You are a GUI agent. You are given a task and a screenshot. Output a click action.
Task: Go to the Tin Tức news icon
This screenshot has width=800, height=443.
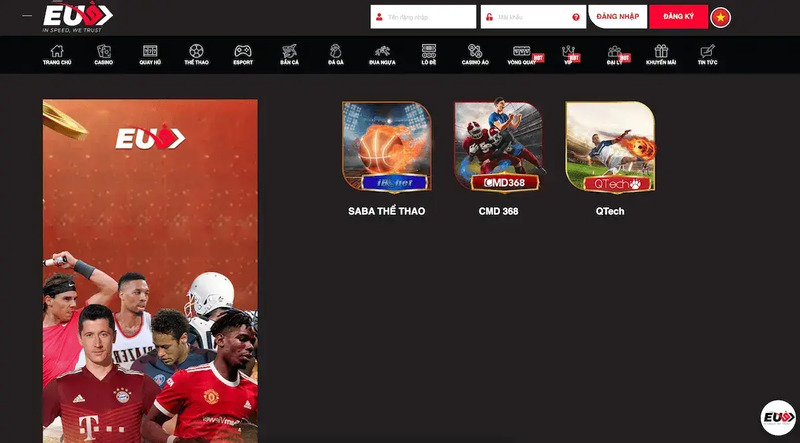click(x=708, y=51)
